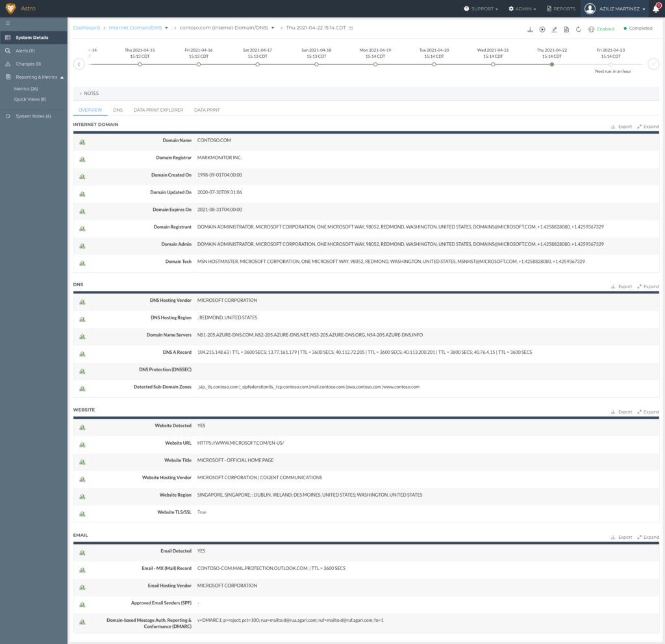The width and height of the screenshot is (665, 644).
Task: Open System Notes (4) in the sidebar
Action: click(34, 116)
